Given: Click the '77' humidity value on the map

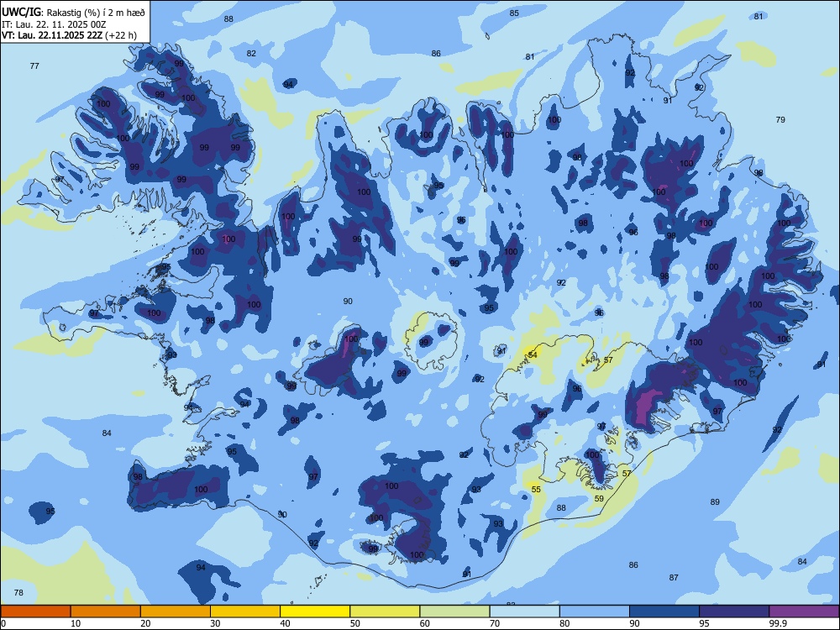Looking at the screenshot, I should [34, 66].
